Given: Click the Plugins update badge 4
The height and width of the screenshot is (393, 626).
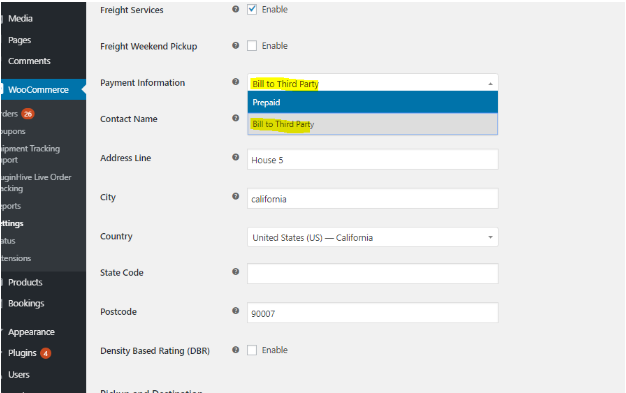Looking at the screenshot, I should pos(46,353).
